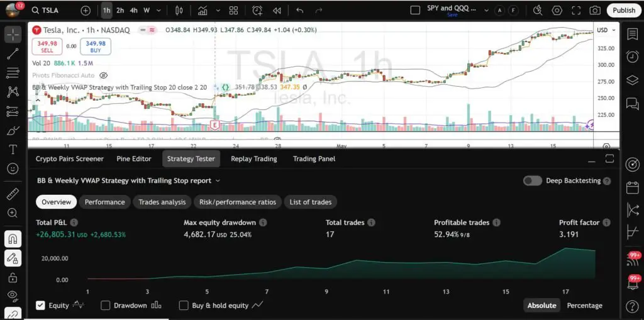
Task: Open the Fibonacci retracement tools
Action: [x=13, y=73]
